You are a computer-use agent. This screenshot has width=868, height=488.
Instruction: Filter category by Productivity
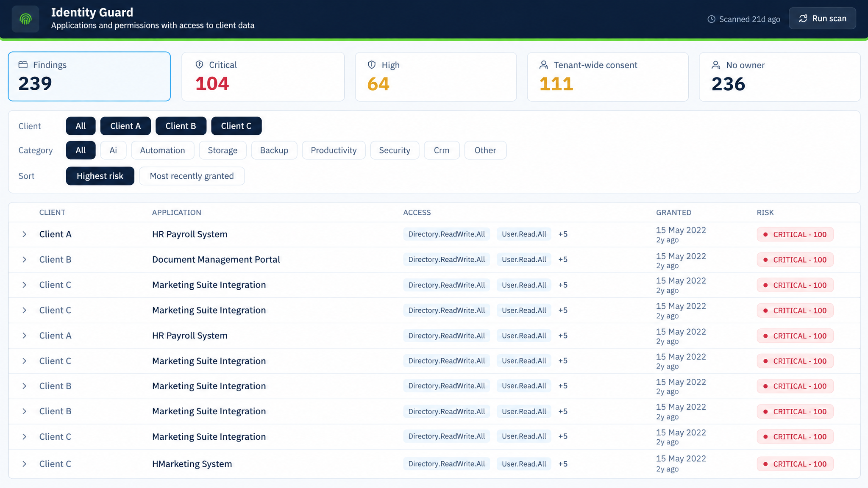(x=334, y=150)
